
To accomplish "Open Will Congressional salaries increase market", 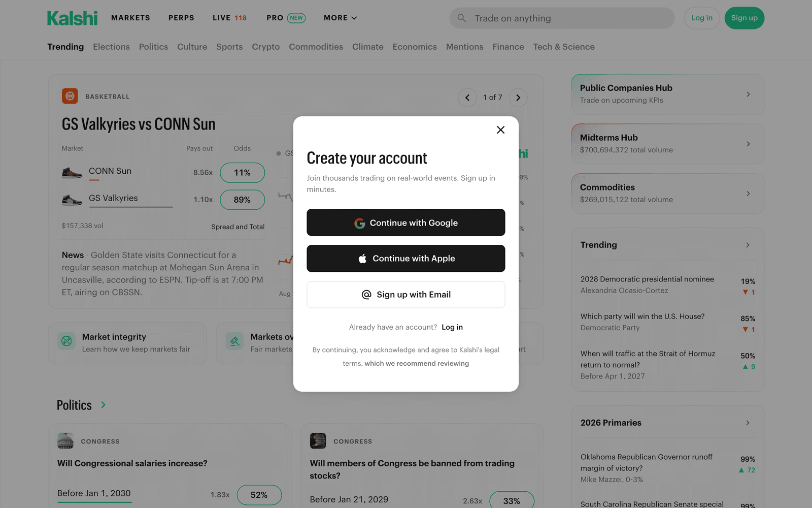I will click(132, 463).
